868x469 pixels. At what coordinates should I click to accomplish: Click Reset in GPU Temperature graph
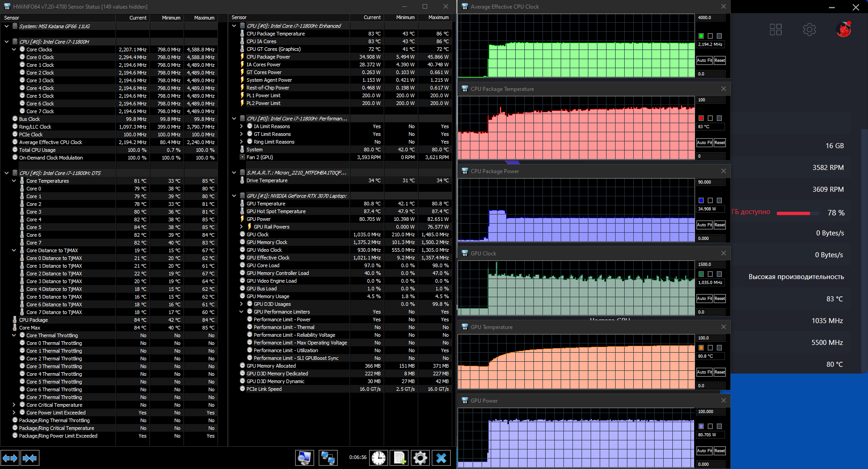(720, 372)
